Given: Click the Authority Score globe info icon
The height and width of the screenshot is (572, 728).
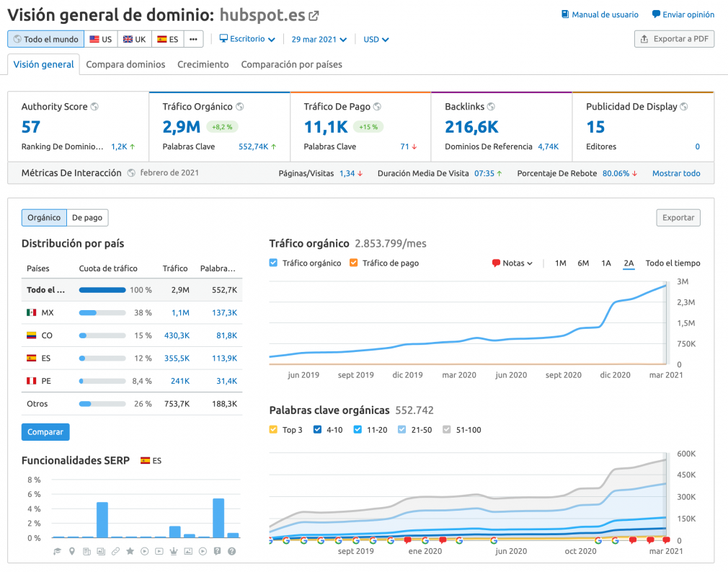Looking at the screenshot, I should [94, 107].
